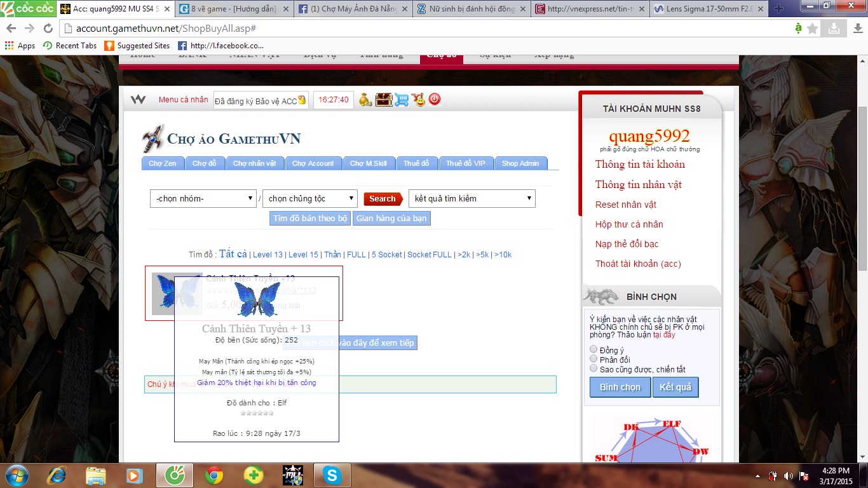Open the Apps bookmarks shortcut
The width and height of the screenshot is (868, 488).
click(20, 46)
